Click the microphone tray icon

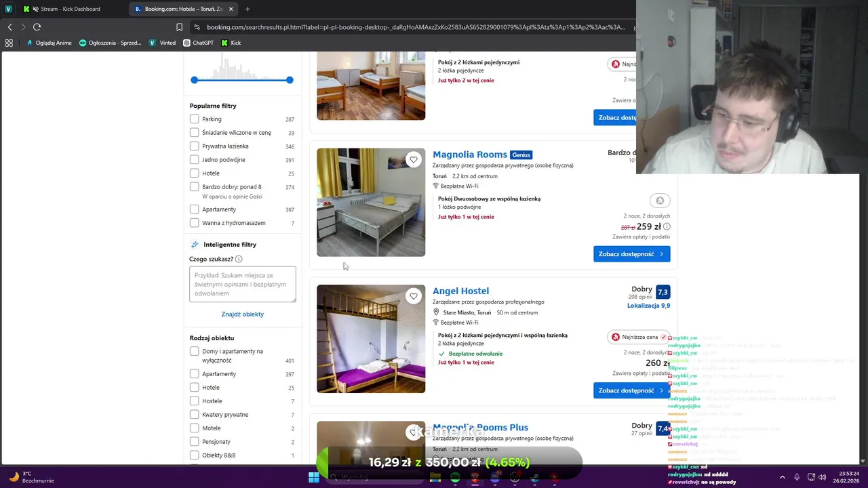797,477
